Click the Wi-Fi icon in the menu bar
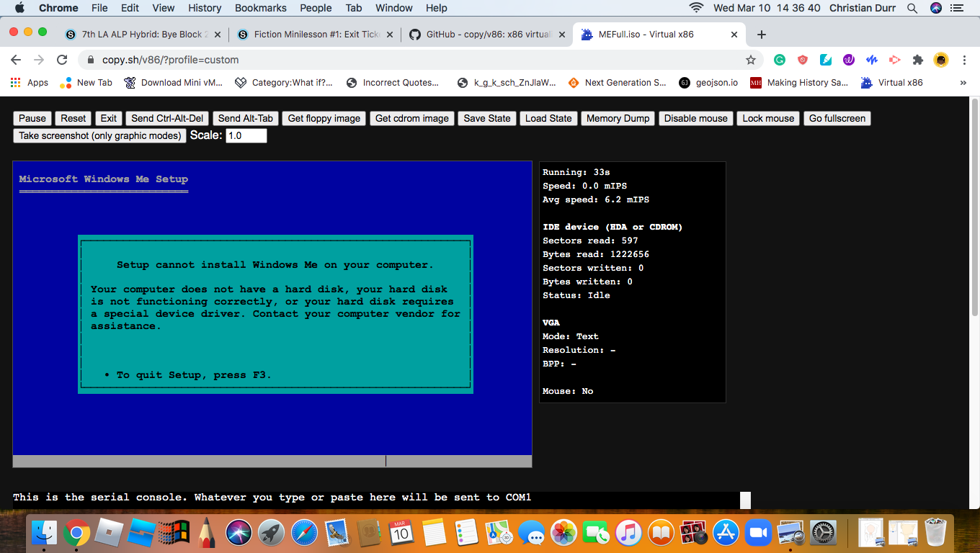This screenshot has height=553, width=980. click(695, 8)
